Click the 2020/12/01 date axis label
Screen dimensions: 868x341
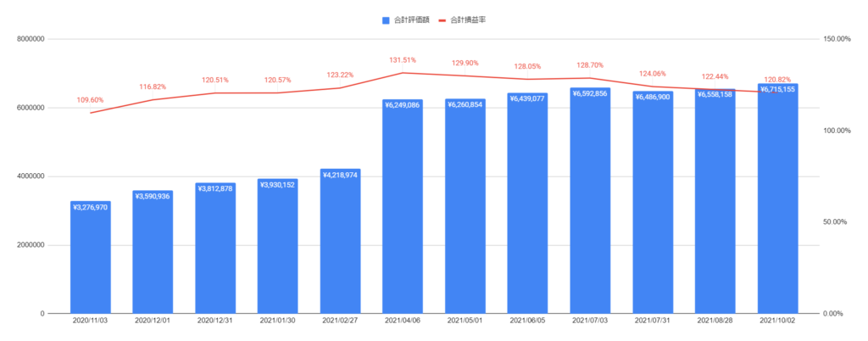(153, 321)
